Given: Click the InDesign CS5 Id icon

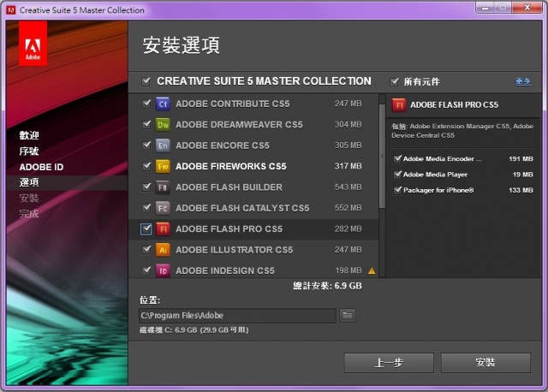Looking at the screenshot, I should coord(163,270).
